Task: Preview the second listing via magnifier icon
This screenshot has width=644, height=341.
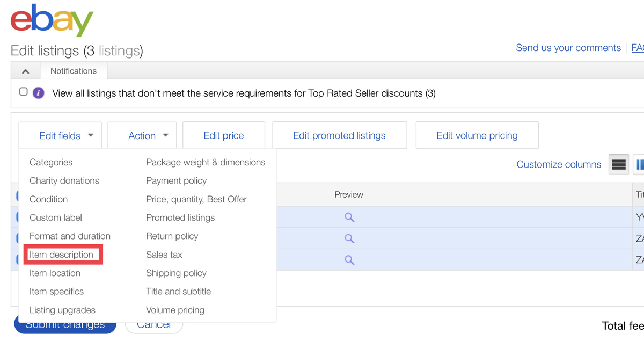Action: tap(349, 238)
